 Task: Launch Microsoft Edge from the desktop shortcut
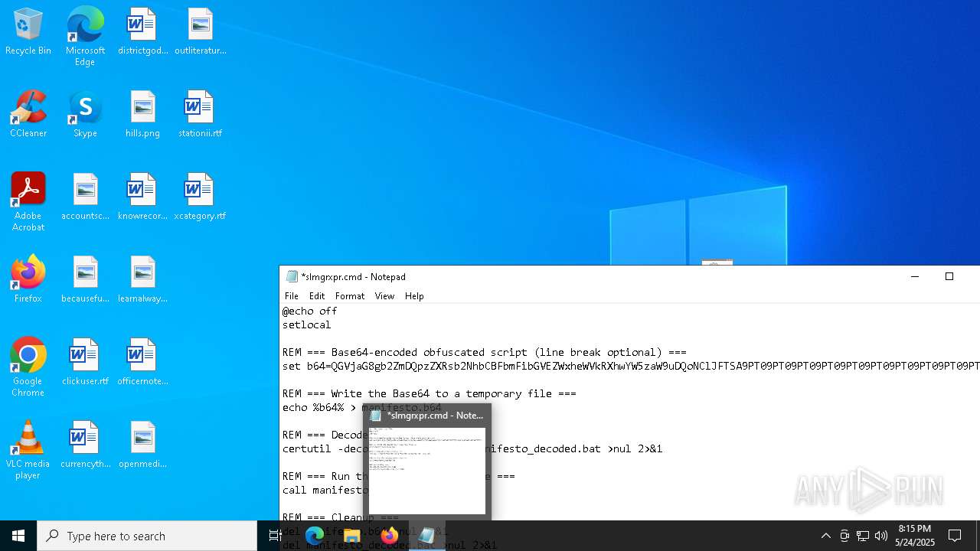point(85,36)
